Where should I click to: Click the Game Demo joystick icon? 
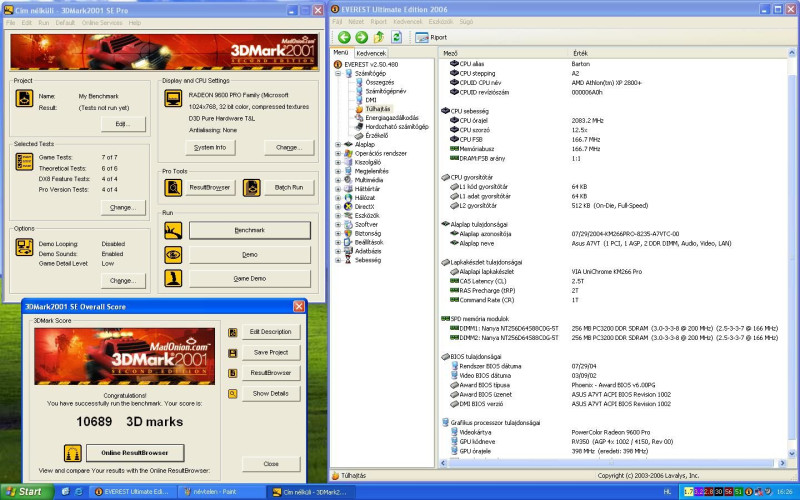coord(173,279)
